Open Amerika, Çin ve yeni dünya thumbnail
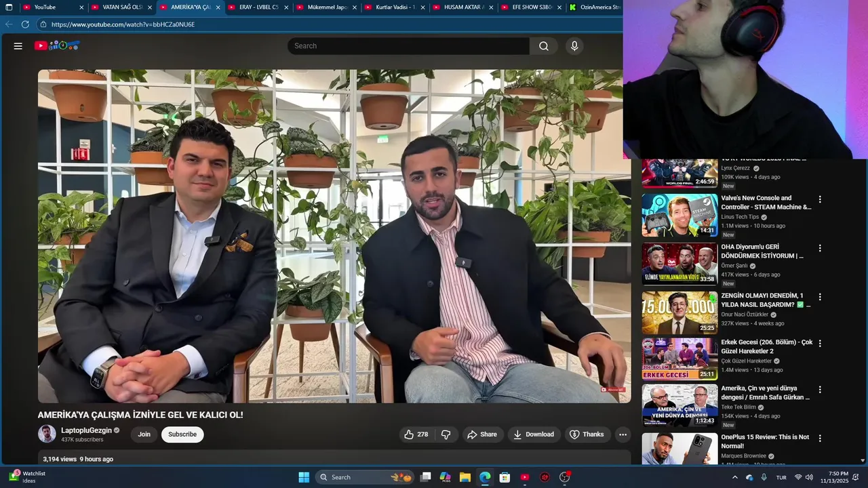The image size is (868, 488). coord(679,405)
